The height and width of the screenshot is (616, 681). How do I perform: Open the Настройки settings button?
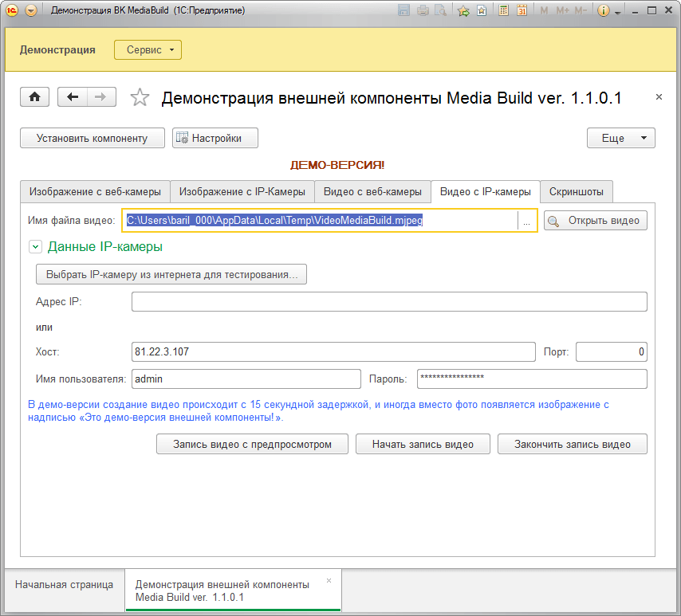215,138
